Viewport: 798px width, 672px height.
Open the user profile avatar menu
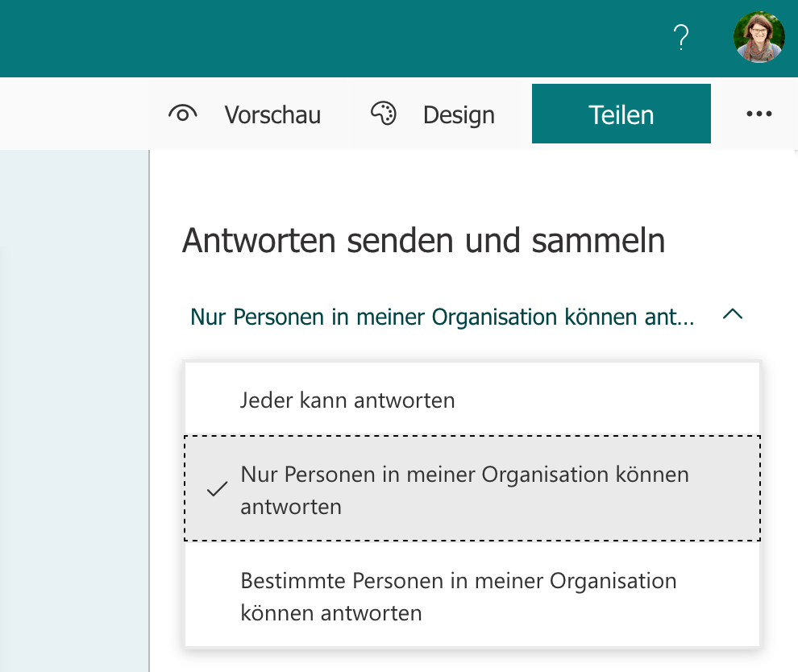click(759, 37)
